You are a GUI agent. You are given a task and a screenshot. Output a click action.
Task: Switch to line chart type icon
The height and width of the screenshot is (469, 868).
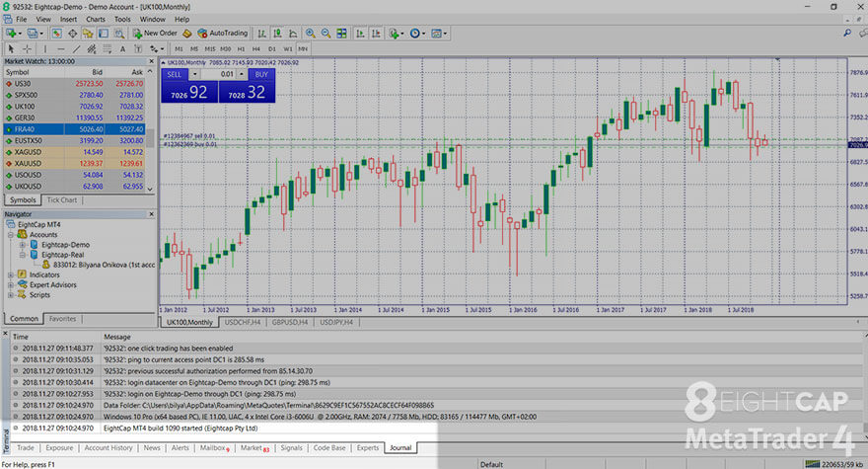pyautogui.click(x=293, y=34)
